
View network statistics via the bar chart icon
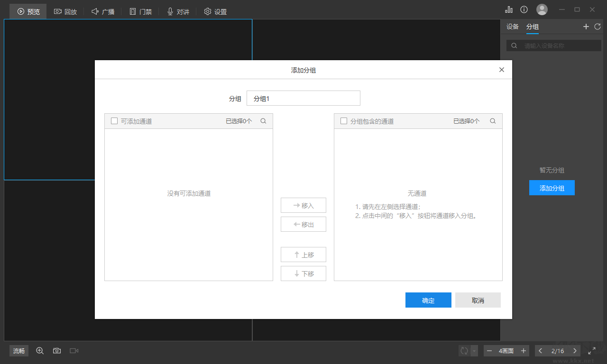click(509, 9)
